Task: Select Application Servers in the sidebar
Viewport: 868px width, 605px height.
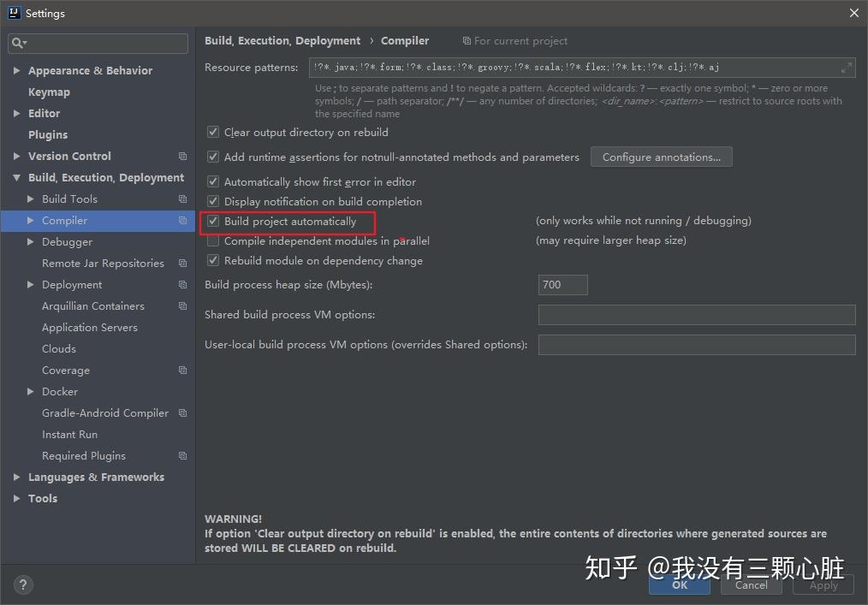Action: (x=90, y=327)
